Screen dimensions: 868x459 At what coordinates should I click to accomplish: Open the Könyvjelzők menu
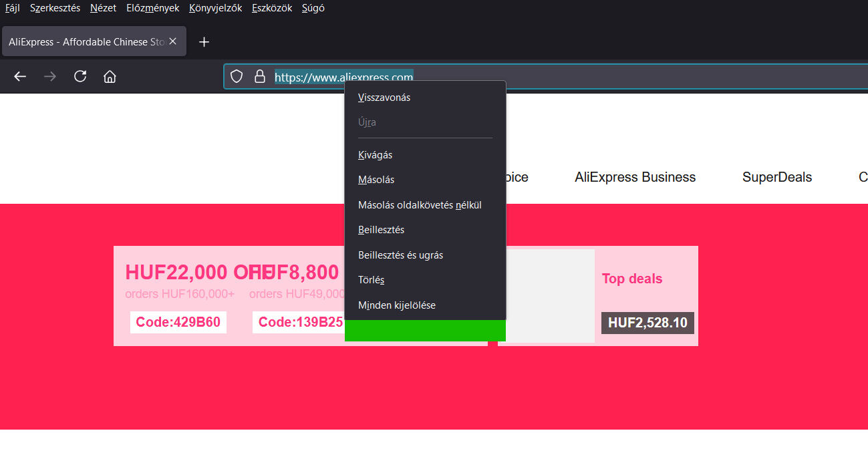pos(216,8)
